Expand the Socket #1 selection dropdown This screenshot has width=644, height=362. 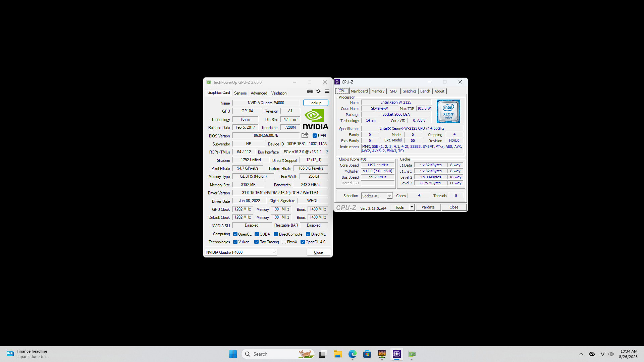coord(389,196)
